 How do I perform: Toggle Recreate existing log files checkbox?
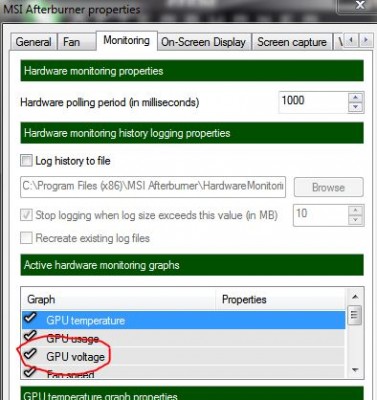click(26, 238)
